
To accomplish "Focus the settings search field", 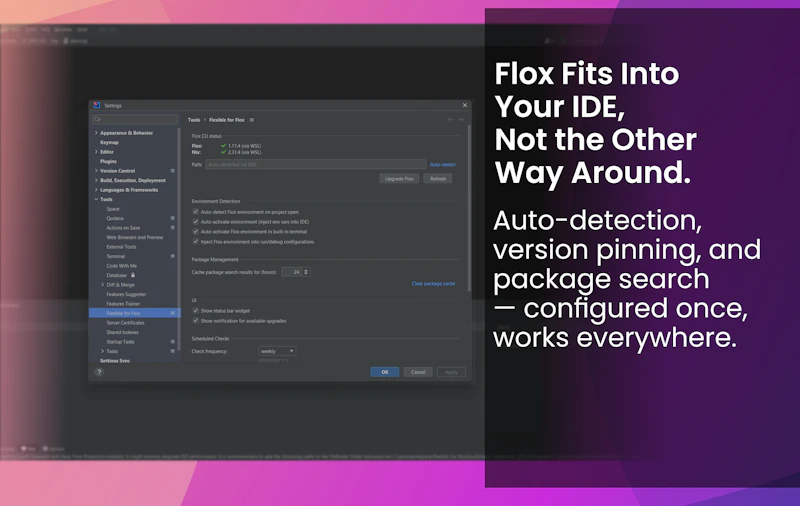I will click(135, 119).
